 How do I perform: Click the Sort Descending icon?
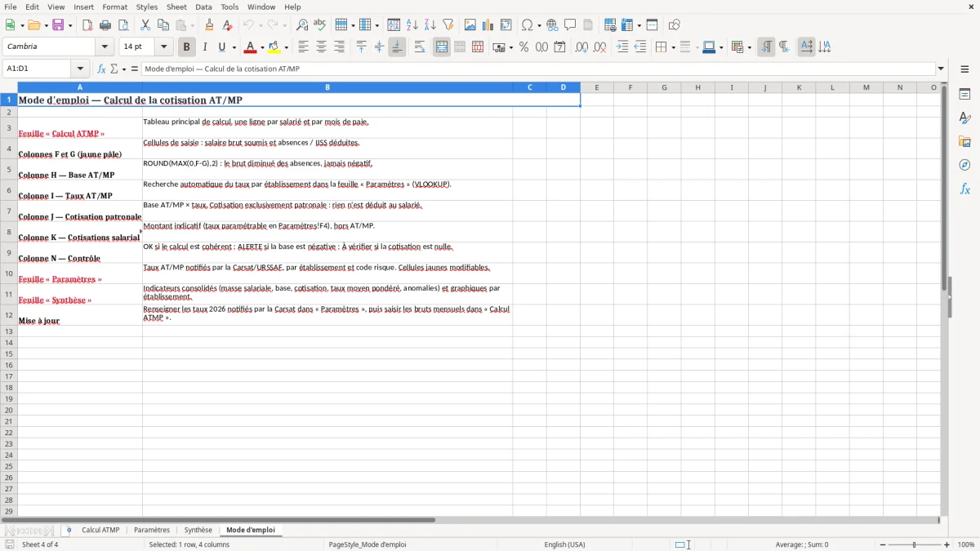coord(430,25)
